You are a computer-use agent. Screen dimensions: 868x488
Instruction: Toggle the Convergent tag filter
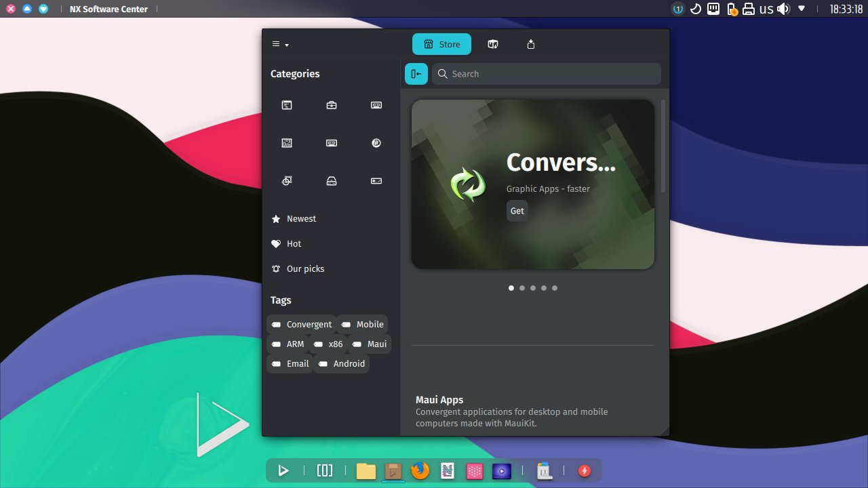(x=301, y=324)
